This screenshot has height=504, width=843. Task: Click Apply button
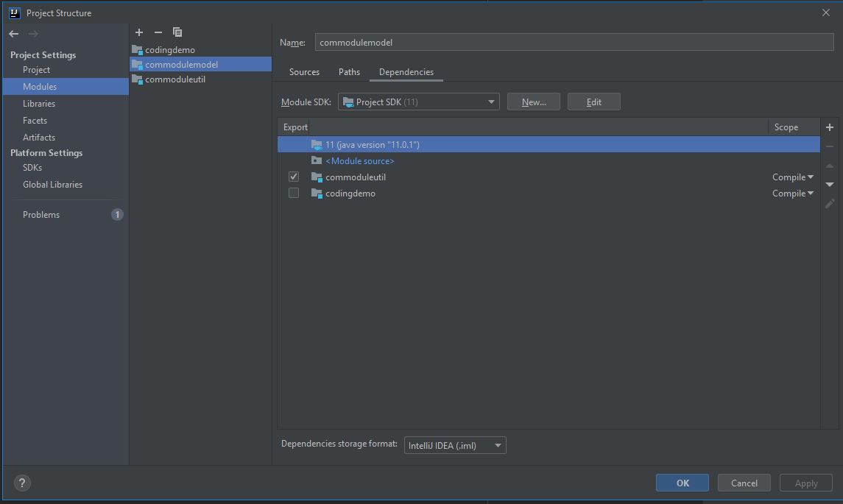point(806,483)
